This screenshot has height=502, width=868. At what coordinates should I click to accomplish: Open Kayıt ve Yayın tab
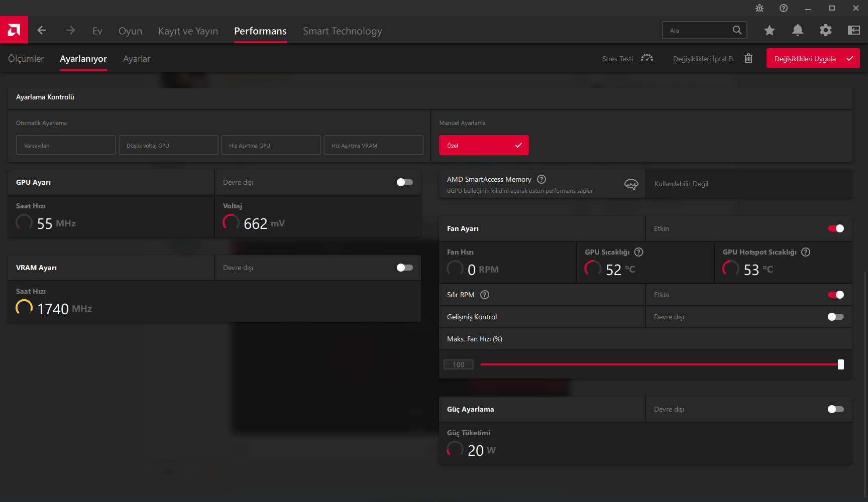(x=188, y=31)
